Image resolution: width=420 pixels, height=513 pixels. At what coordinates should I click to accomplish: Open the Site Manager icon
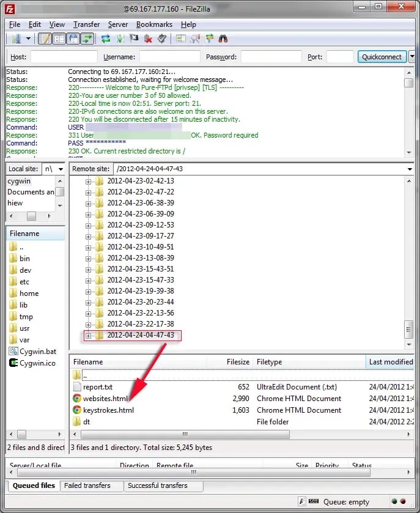click(15, 39)
